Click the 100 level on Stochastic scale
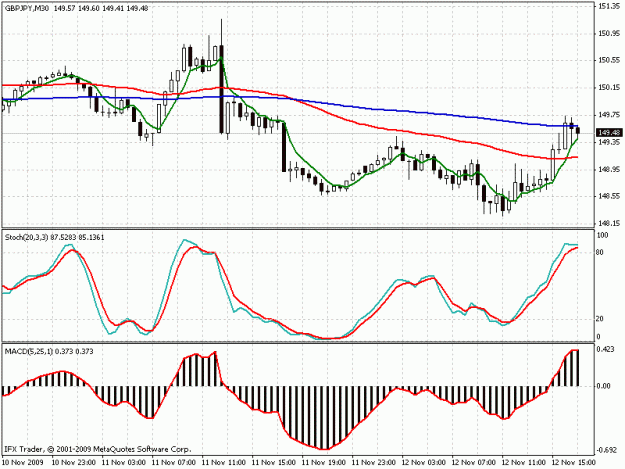 [603, 235]
